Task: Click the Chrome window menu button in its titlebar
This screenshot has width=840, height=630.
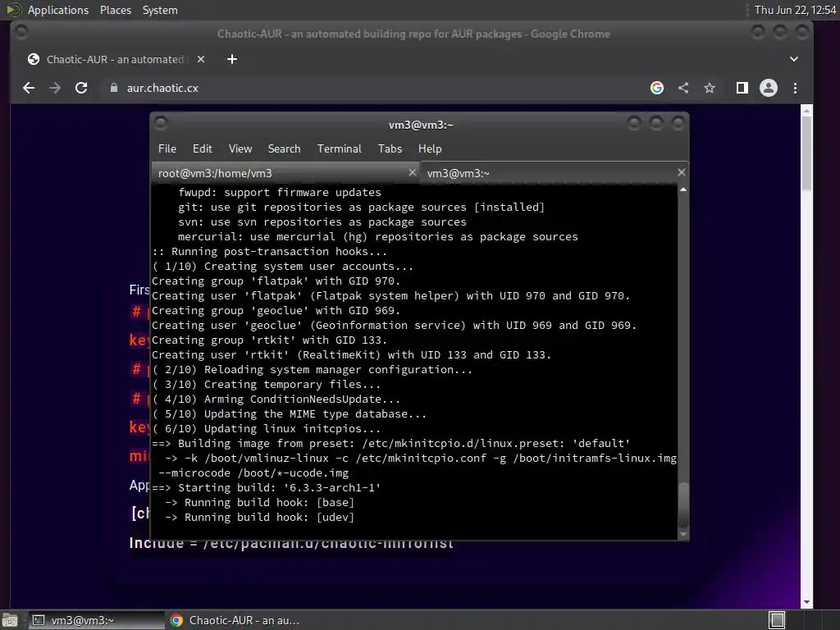Action: pyautogui.click(x=21, y=33)
